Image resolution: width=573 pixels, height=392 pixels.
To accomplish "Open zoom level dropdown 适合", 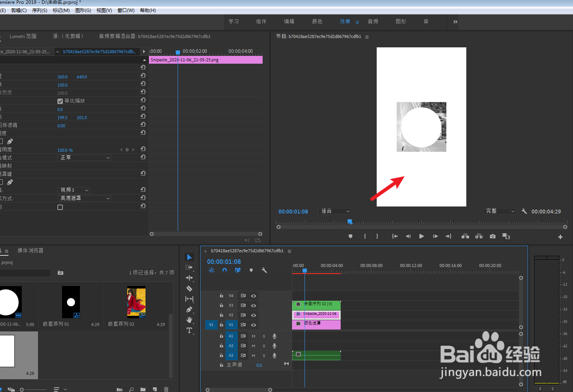I will coord(335,211).
